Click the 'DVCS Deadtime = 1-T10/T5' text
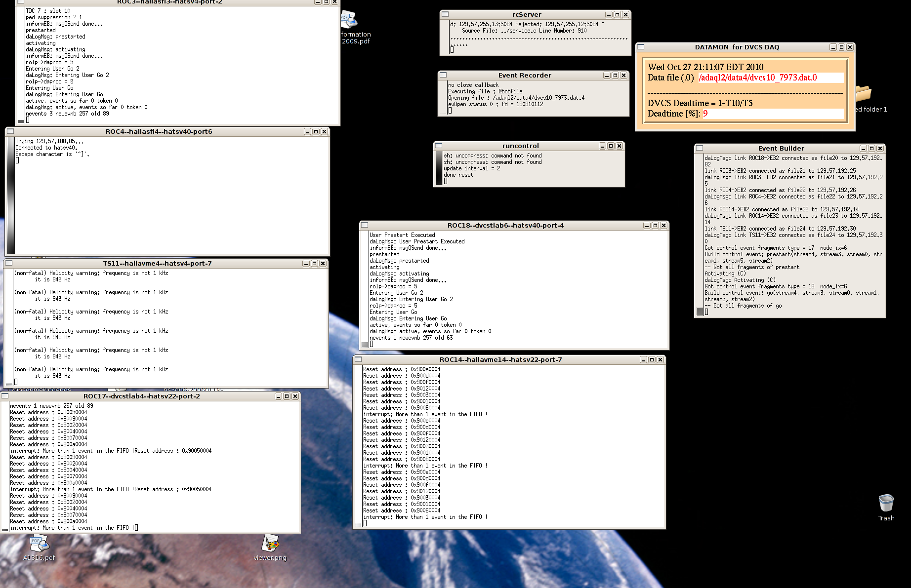 (700, 103)
